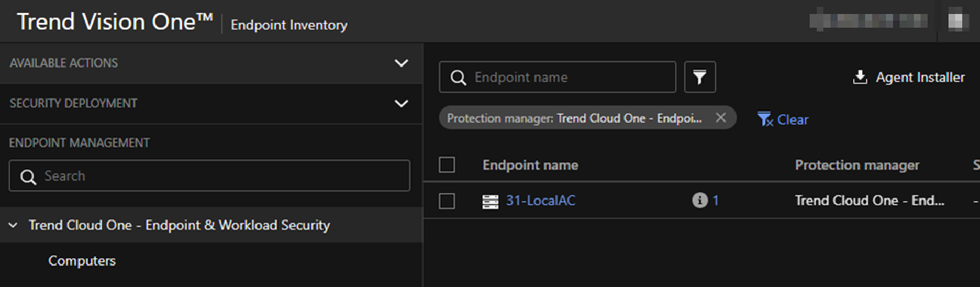Sort by Protection manager column header
Screen dimensions: 980x287
(856, 165)
